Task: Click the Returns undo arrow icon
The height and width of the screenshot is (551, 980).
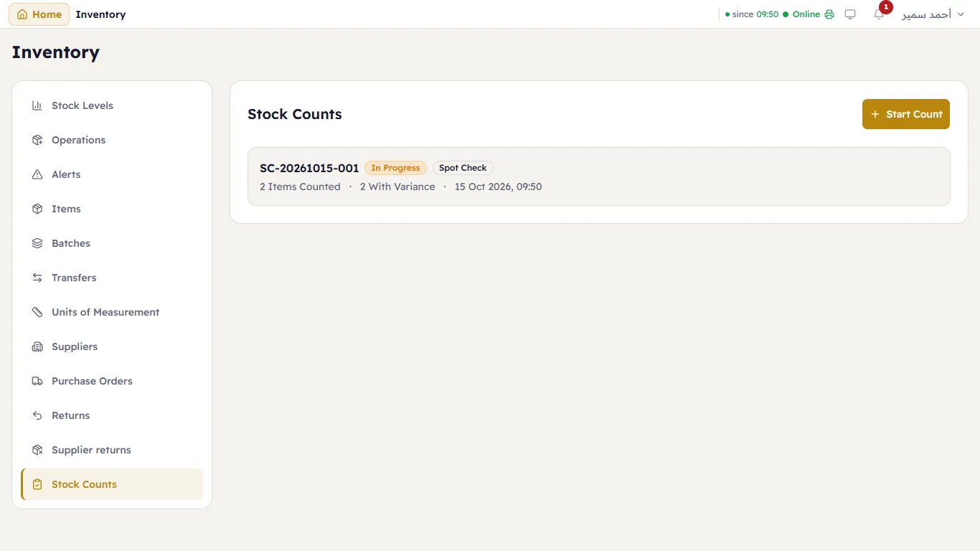Action: pos(37,415)
